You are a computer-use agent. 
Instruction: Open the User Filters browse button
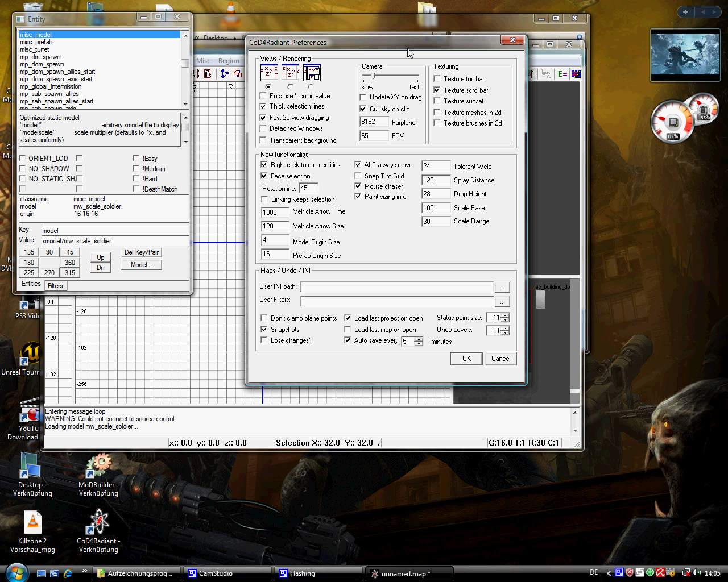pyautogui.click(x=502, y=301)
